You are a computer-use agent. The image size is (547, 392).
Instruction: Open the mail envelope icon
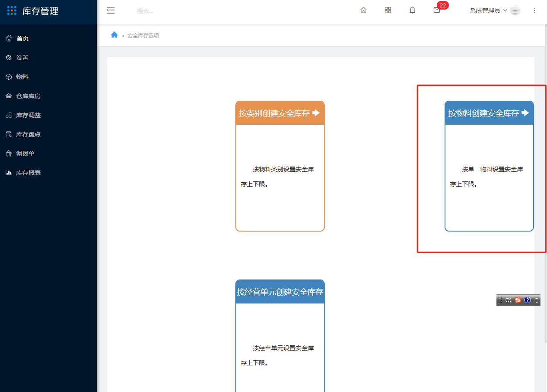437,10
